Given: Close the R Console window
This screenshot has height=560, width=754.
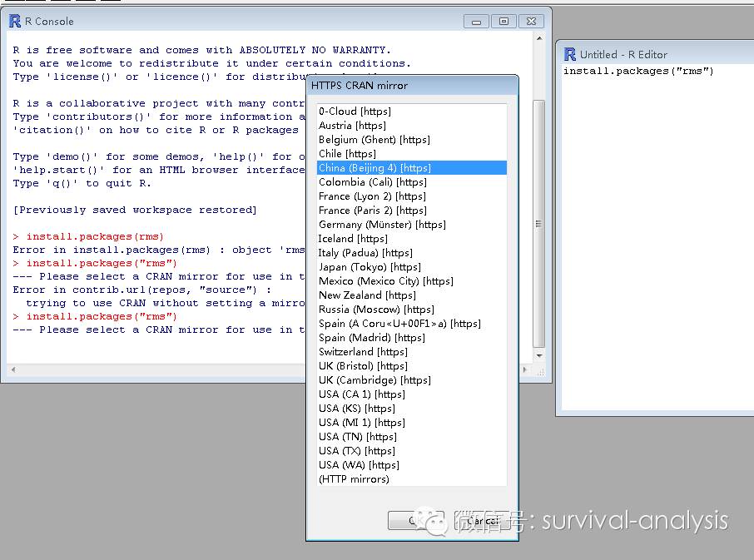Looking at the screenshot, I should click(x=531, y=22).
